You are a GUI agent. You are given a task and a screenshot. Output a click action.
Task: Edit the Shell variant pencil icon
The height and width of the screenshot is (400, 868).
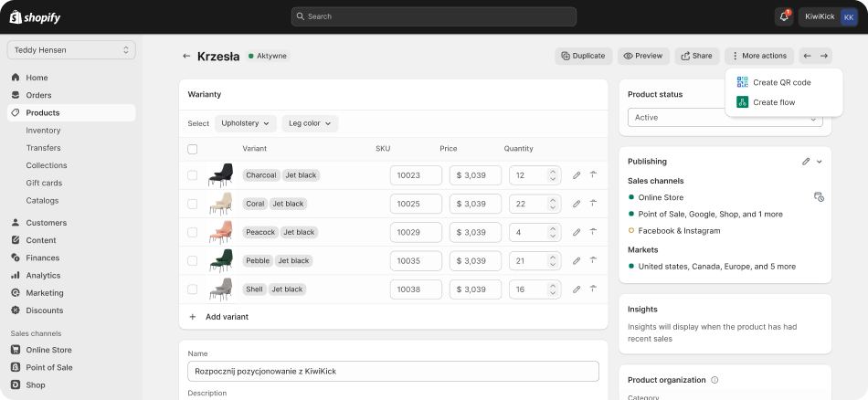[577, 289]
